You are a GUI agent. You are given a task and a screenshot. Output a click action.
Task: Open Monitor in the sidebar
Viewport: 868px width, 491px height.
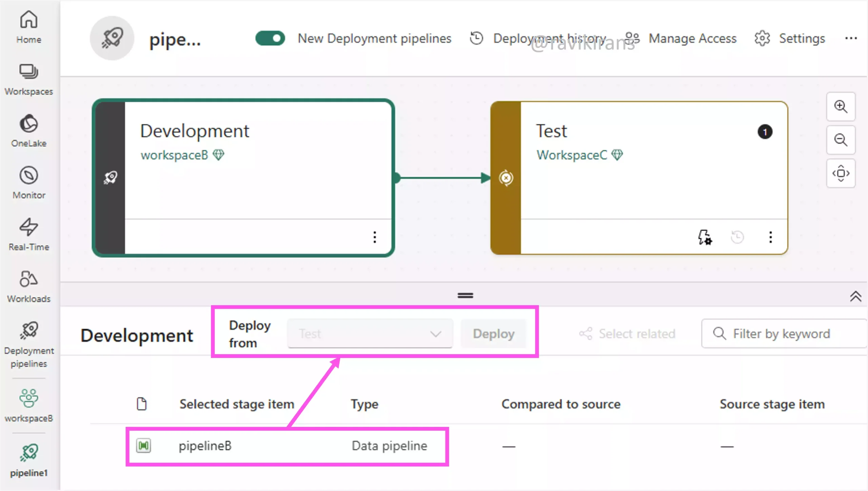(x=29, y=183)
